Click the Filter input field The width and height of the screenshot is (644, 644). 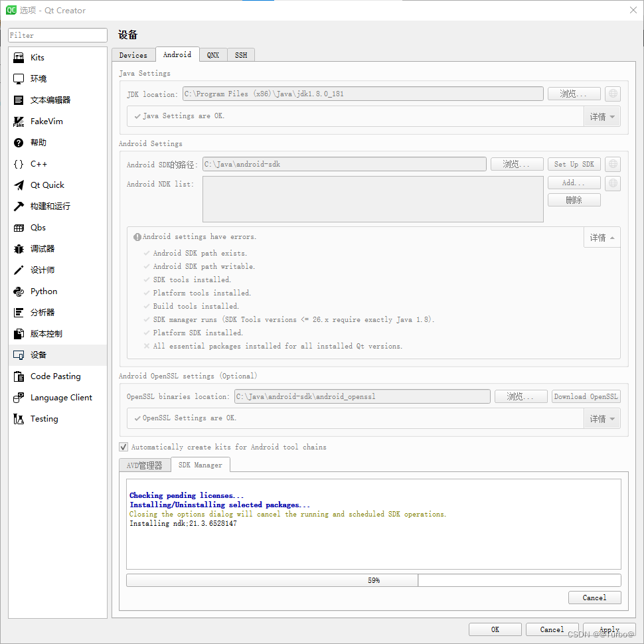58,35
